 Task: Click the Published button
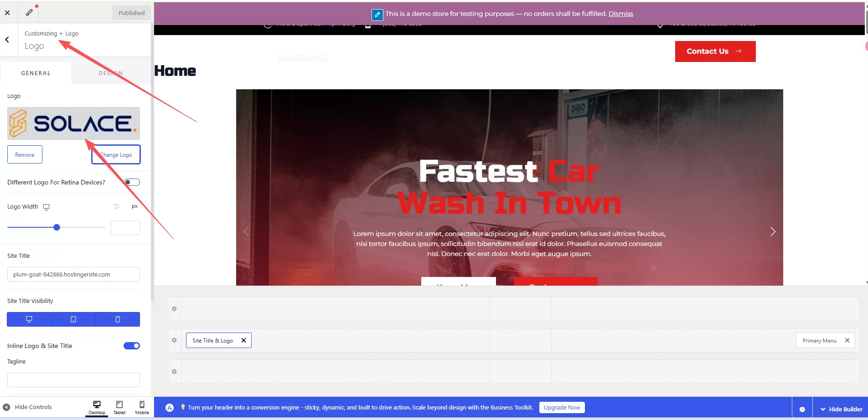point(131,13)
